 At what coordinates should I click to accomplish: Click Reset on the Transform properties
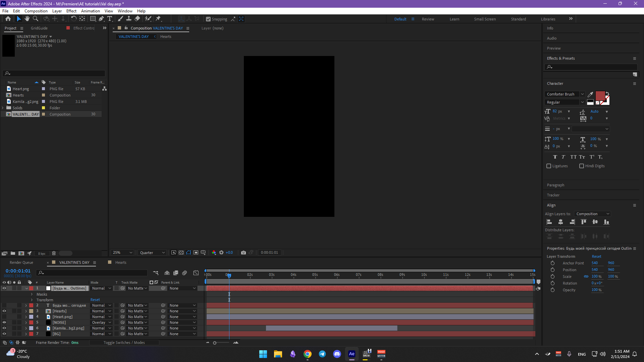[x=95, y=299]
